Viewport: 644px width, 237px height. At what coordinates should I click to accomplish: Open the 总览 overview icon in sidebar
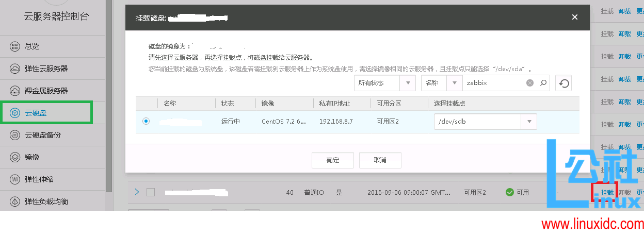click(15, 46)
